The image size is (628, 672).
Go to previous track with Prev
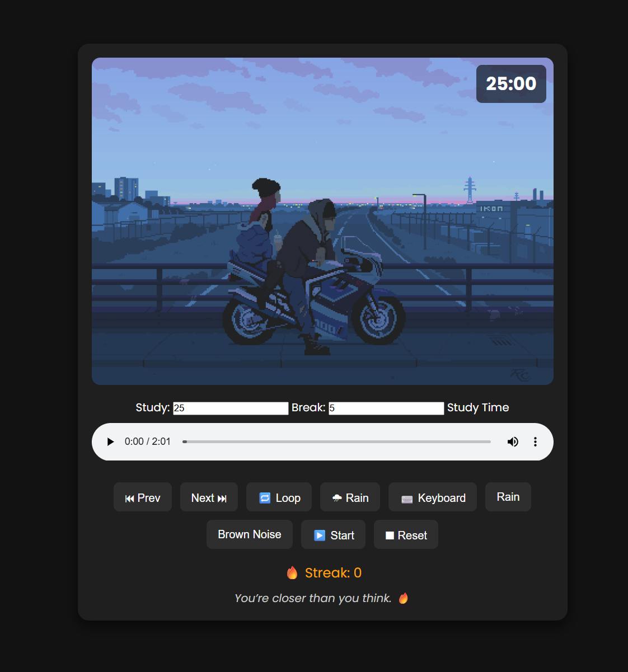[x=143, y=497]
